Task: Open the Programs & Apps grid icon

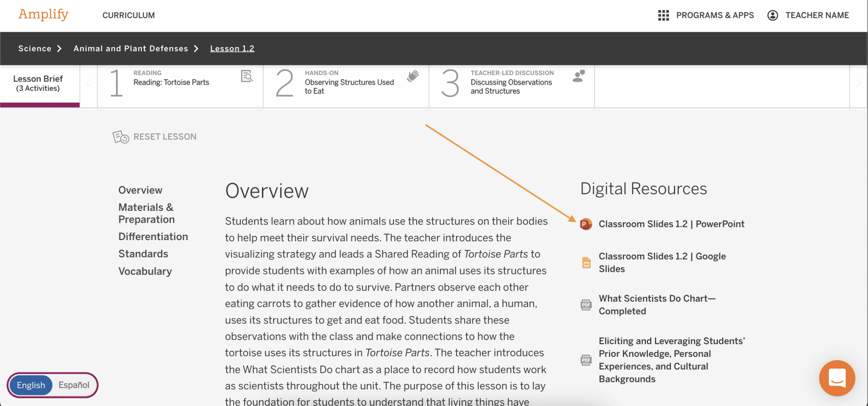Action: [x=663, y=16]
